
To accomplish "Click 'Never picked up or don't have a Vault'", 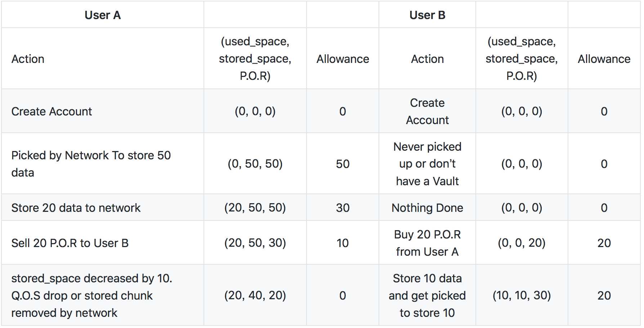I will click(427, 164).
